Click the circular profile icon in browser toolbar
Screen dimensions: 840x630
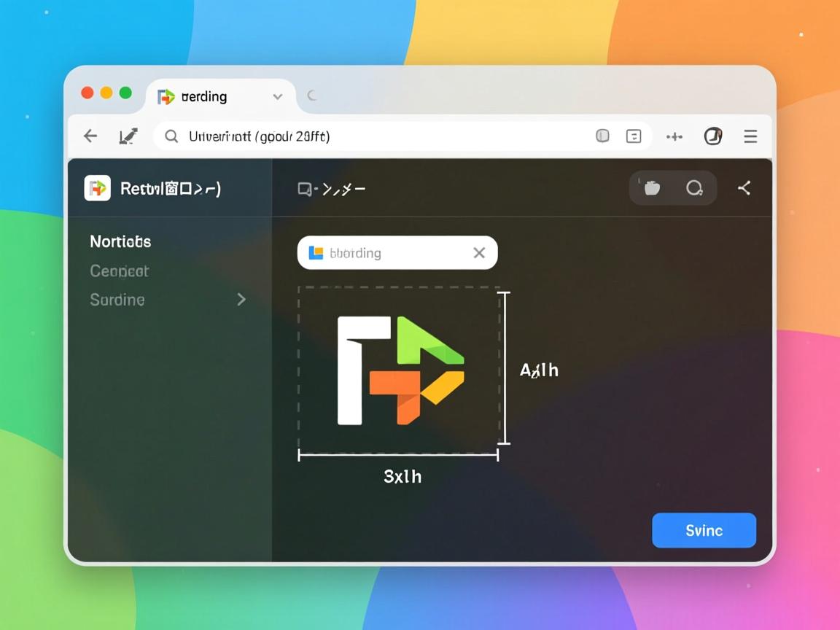pos(712,136)
